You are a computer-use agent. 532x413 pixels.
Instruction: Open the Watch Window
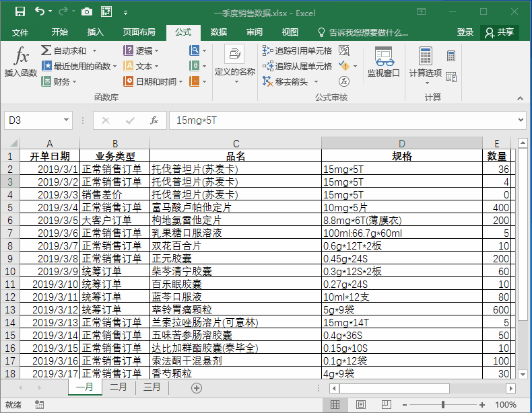click(x=384, y=62)
